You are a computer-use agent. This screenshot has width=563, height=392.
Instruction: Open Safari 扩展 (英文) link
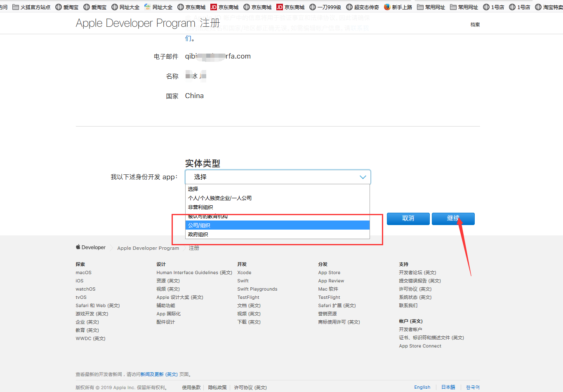click(x=337, y=305)
